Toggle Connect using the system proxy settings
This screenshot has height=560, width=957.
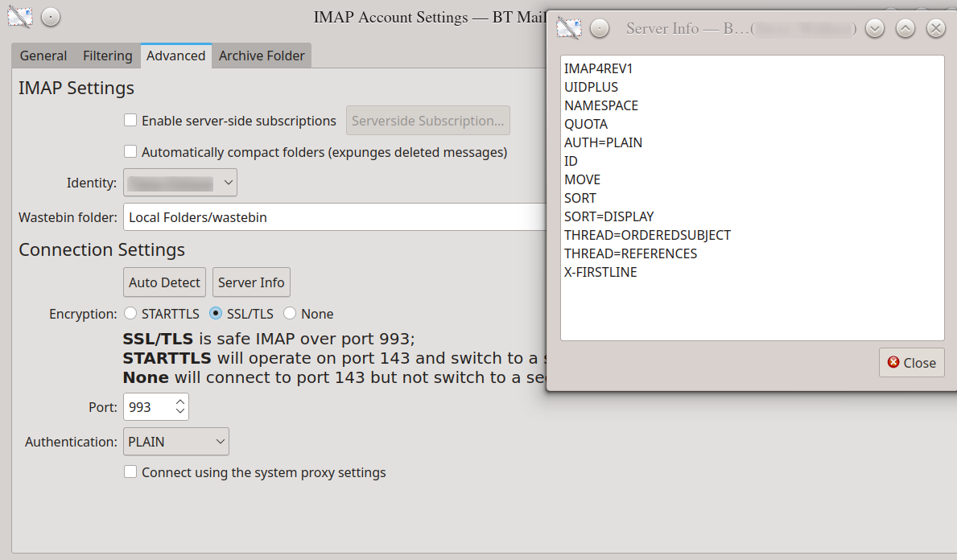(x=130, y=471)
